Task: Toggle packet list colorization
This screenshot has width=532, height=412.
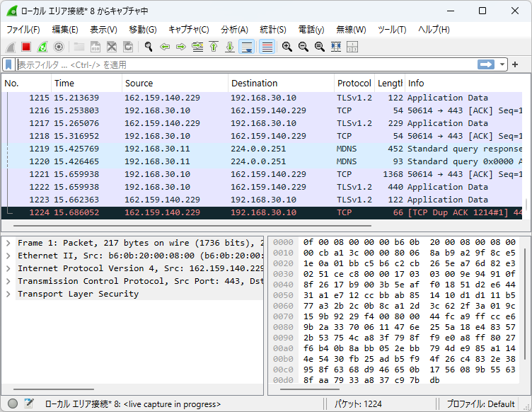Action: [x=267, y=47]
